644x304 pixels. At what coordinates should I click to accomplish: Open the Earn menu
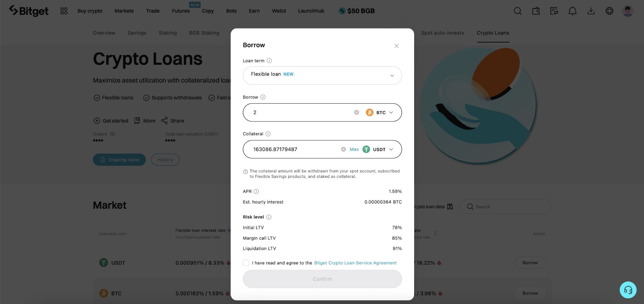(254, 11)
